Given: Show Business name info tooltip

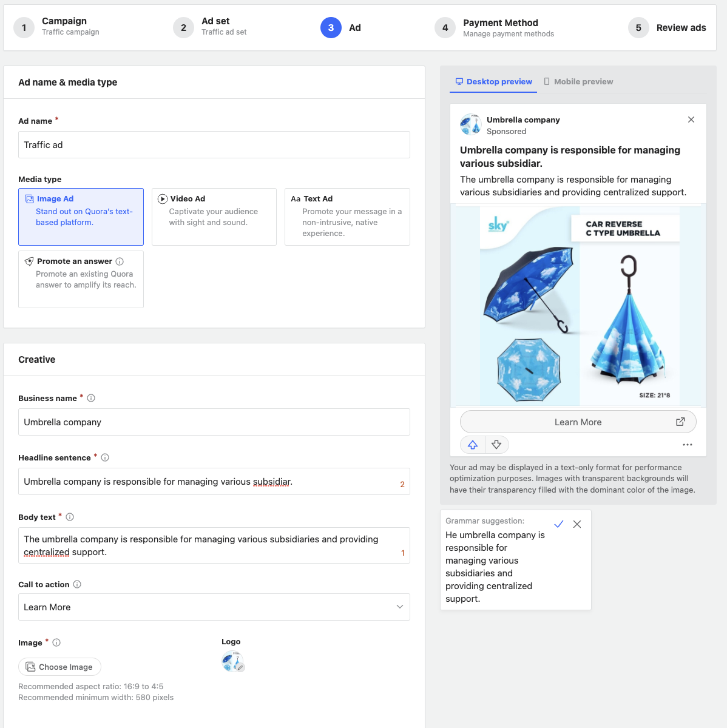Looking at the screenshot, I should coord(91,398).
